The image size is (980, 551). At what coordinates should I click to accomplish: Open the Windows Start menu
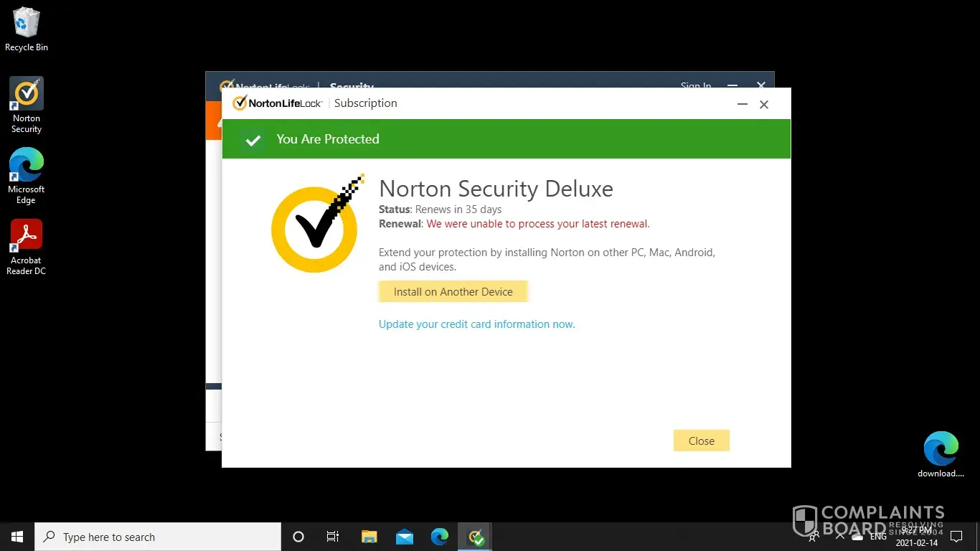[x=17, y=537]
